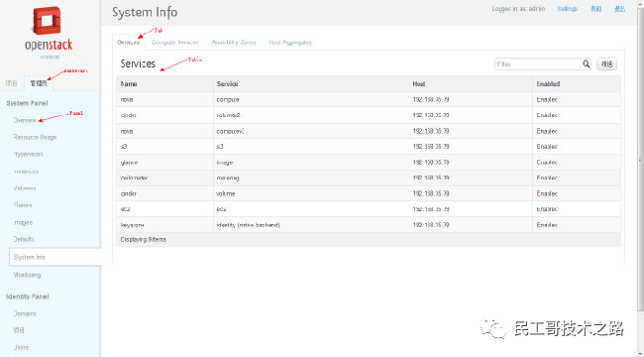The image size is (644, 357).
Task: Click the System Info page heading
Action: pos(145,12)
